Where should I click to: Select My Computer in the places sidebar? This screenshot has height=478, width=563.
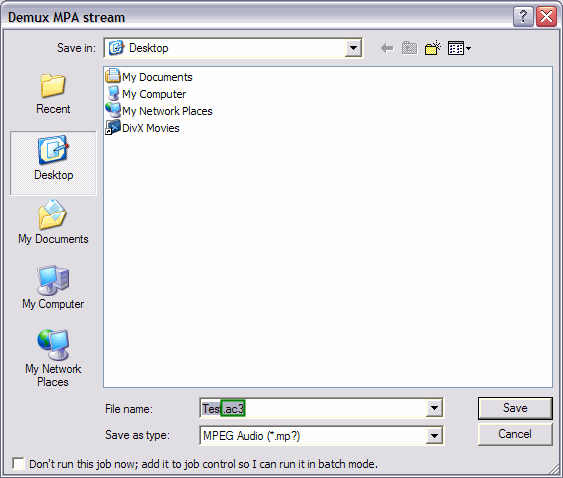[x=53, y=287]
